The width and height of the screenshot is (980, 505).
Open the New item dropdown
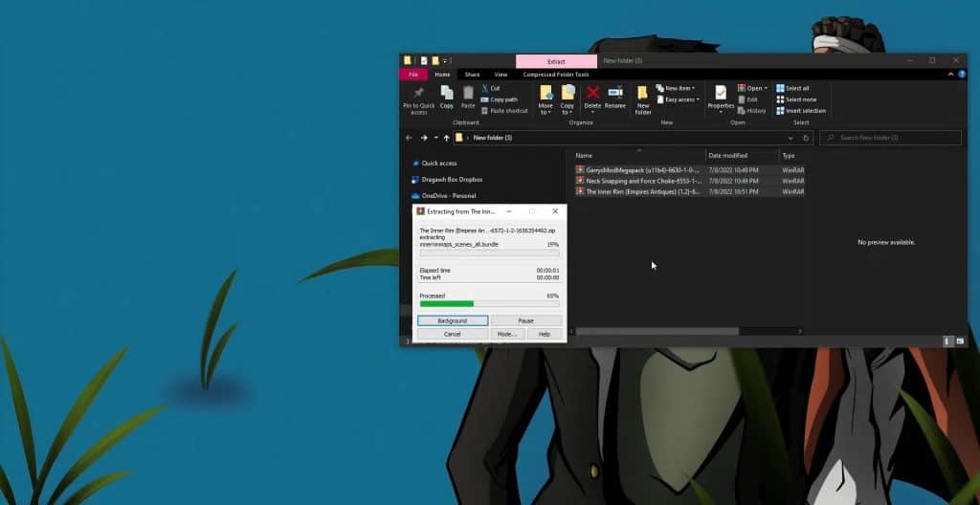click(x=676, y=88)
